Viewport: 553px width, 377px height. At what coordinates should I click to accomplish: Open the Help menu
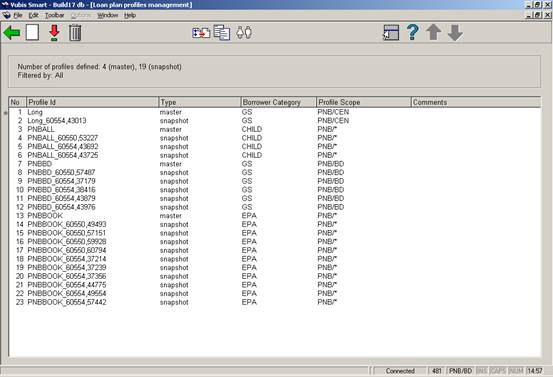[130, 15]
